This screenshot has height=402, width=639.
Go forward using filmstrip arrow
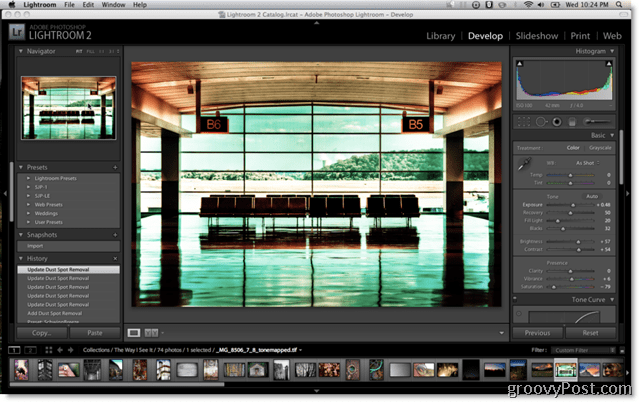click(x=70, y=350)
